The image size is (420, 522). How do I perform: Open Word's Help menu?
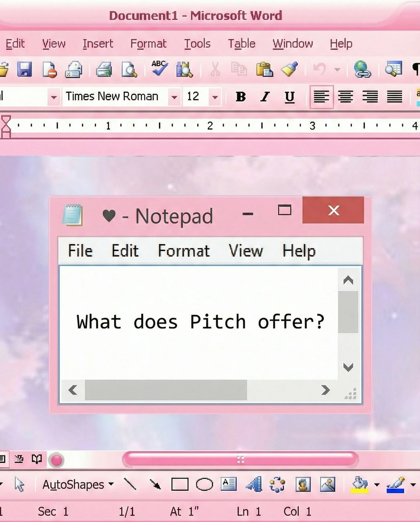click(x=341, y=44)
